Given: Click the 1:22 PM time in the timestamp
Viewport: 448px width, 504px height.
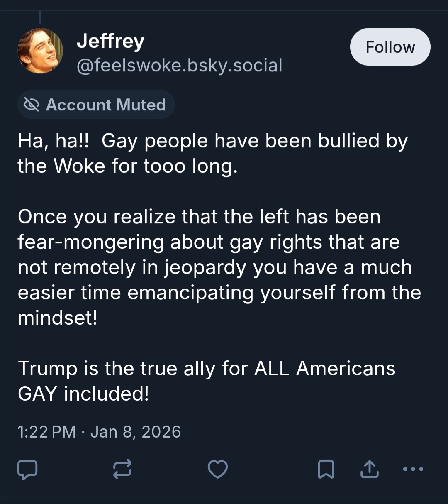Looking at the screenshot, I should (x=46, y=432).
